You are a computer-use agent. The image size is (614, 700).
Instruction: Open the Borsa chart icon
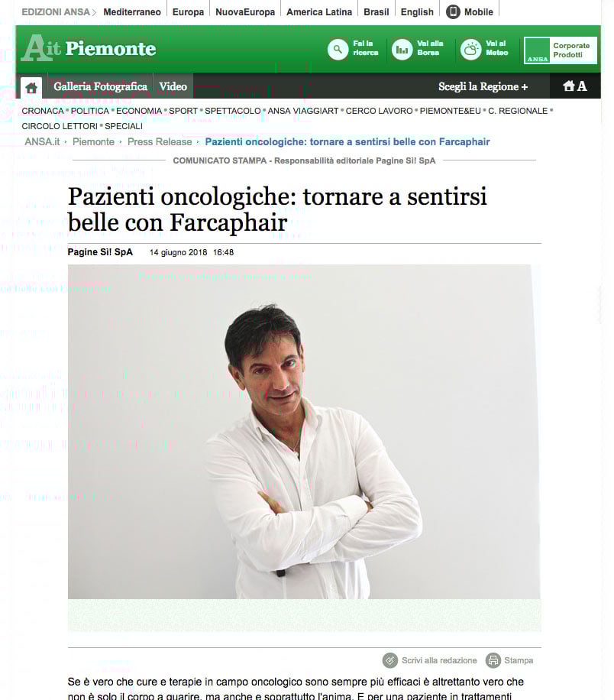point(402,49)
